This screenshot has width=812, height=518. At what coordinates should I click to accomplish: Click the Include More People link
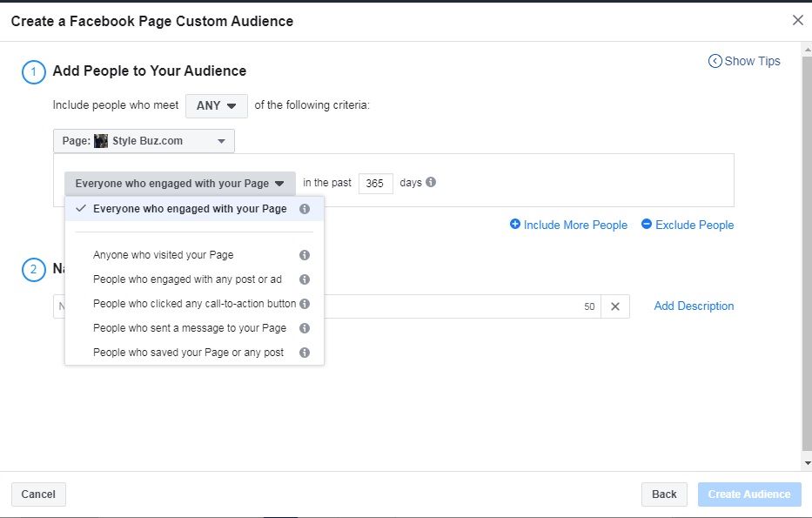coord(568,225)
